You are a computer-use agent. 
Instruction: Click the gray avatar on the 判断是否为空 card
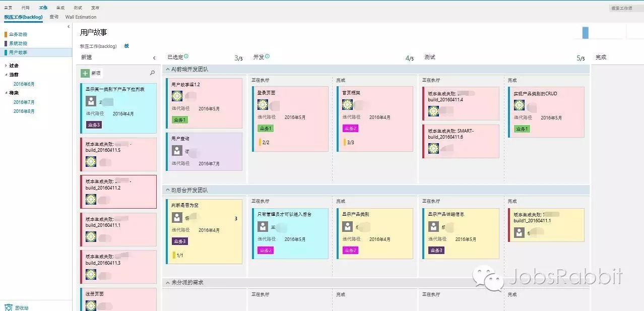177,217
